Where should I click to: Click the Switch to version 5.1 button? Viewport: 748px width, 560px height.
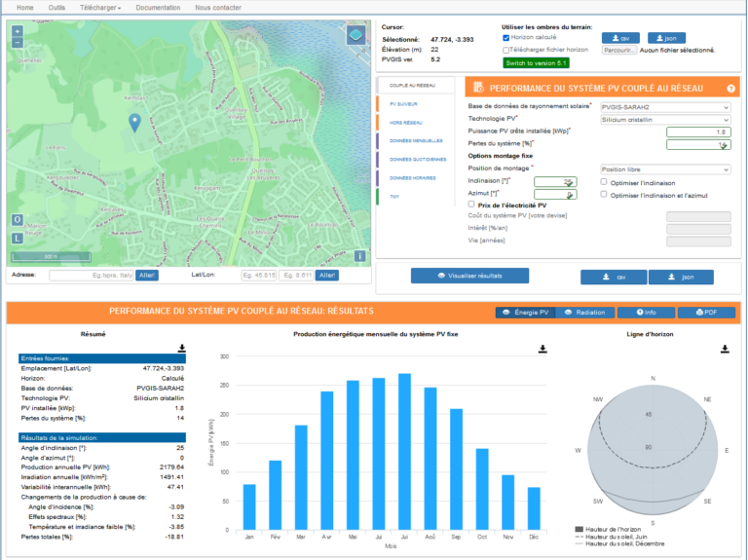coord(534,62)
